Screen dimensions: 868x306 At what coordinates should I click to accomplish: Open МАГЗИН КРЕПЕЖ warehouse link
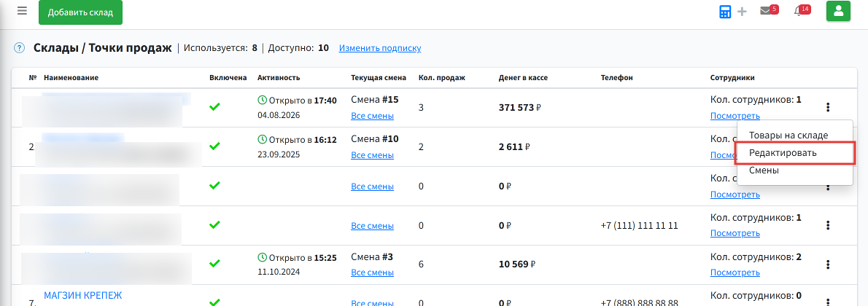click(x=82, y=296)
